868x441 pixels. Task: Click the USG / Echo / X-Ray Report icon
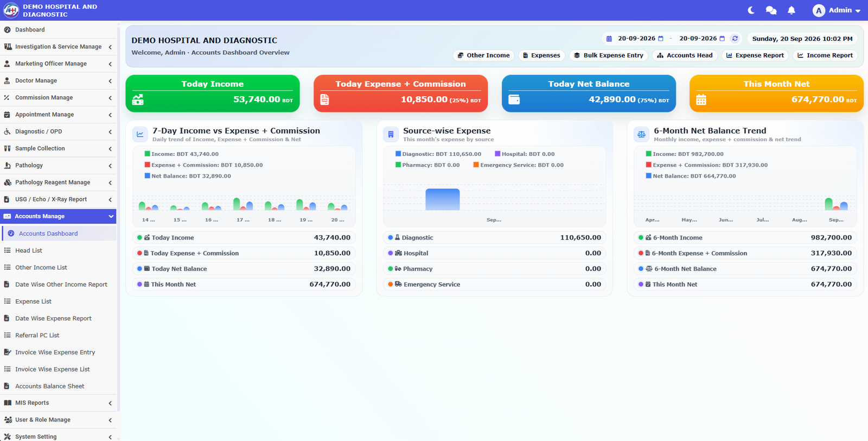click(x=7, y=199)
